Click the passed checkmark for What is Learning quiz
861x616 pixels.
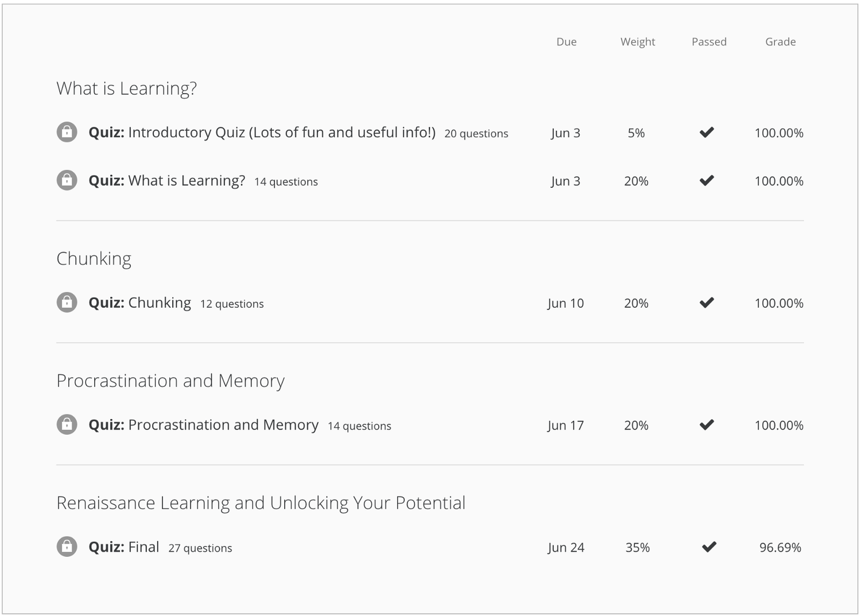click(707, 180)
